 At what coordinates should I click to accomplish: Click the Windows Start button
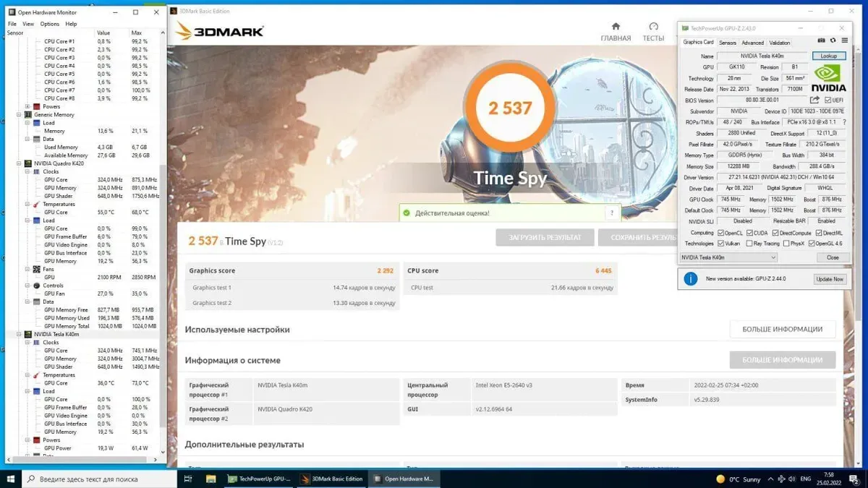pos(11,479)
